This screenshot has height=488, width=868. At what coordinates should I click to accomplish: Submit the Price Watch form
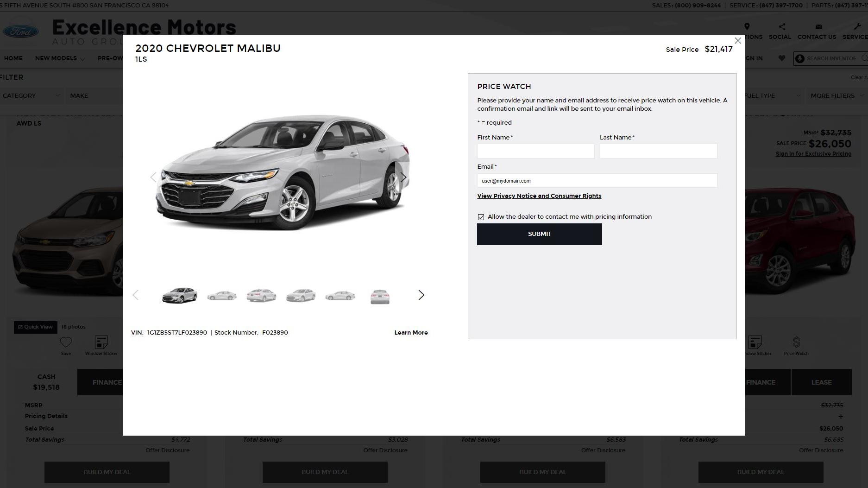540,234
